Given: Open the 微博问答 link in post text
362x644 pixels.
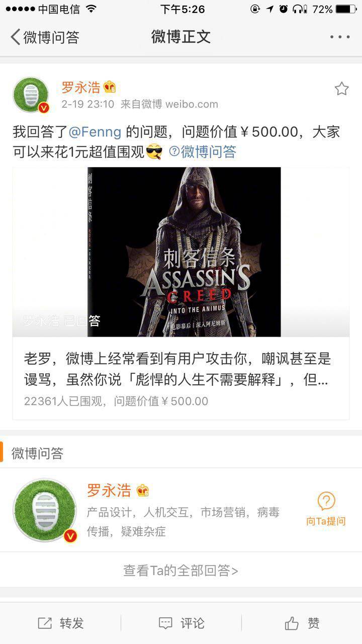Looking at the screenshot, I should 203,151.
